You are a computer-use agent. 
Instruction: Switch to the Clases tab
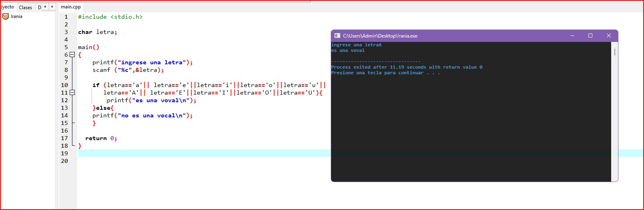25,7
